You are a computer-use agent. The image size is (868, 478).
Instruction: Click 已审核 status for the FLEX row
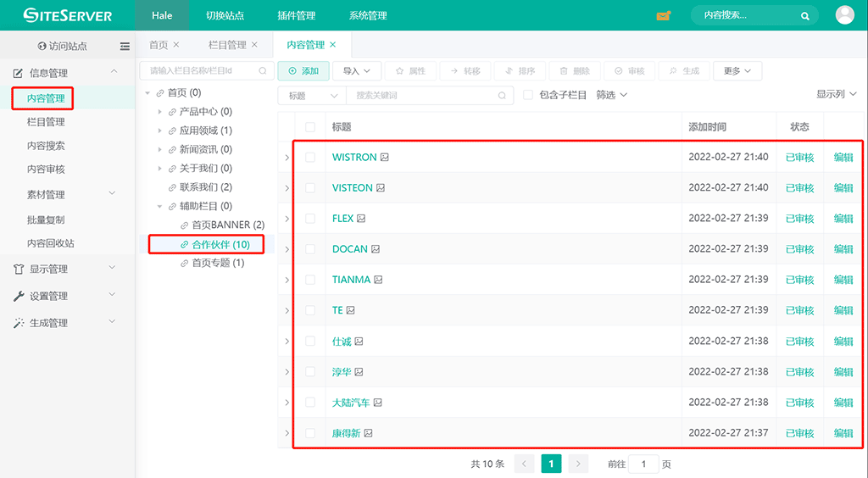800,219
